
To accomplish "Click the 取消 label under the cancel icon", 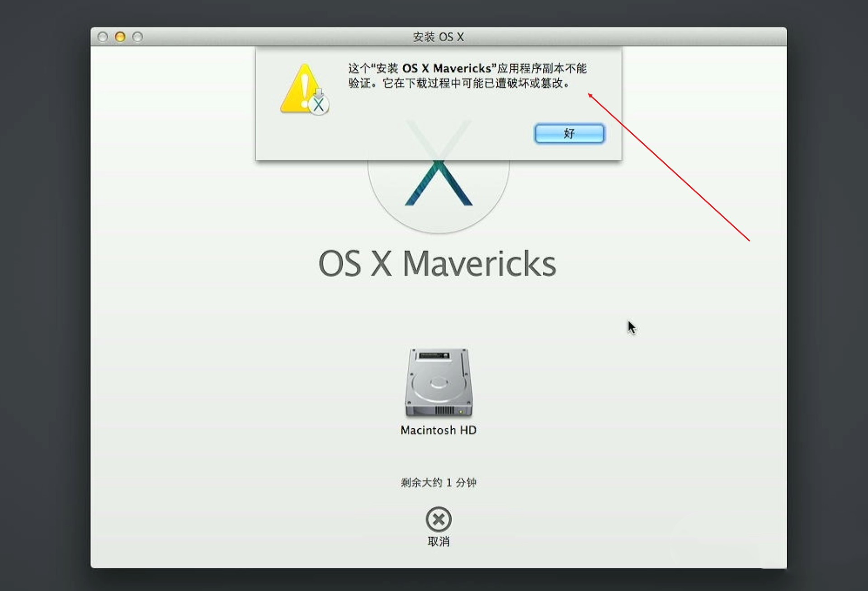I will [438, 541].
